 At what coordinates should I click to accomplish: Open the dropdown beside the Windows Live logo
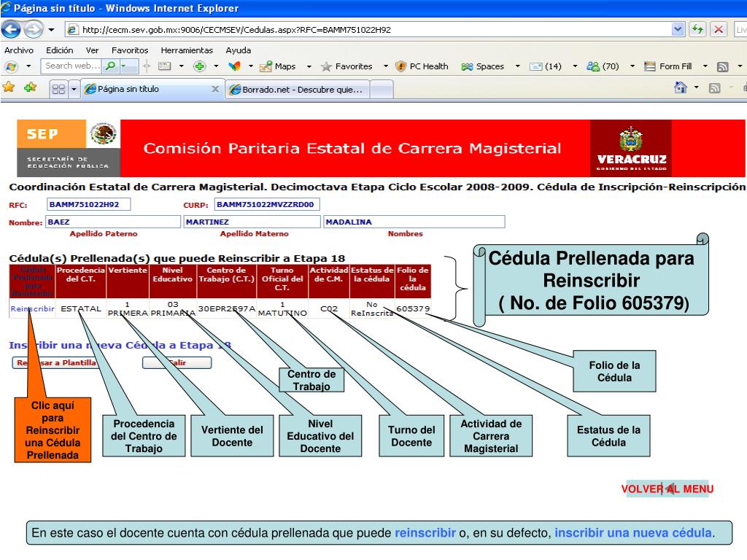(x=28, y=66)
